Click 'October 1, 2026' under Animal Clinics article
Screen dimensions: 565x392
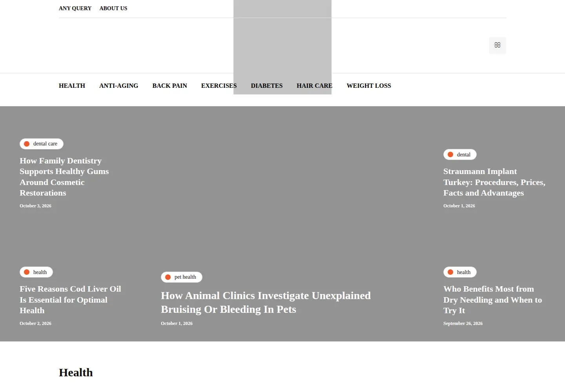pyautogui.click(x=177, y=323)
